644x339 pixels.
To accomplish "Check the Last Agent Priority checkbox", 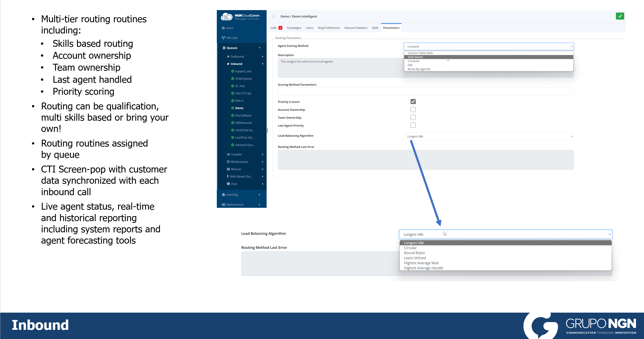I will [413, 125].
